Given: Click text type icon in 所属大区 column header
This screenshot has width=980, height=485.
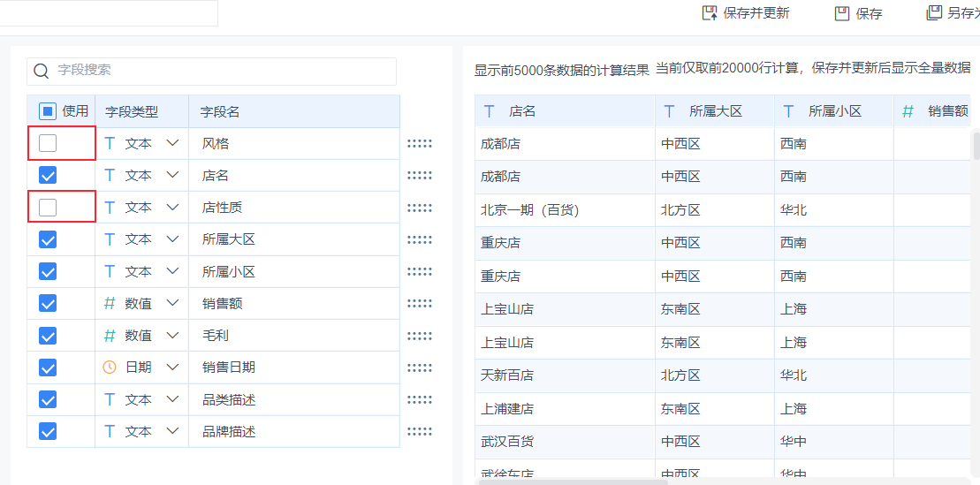Looking at the screenshot, I should (x=669, y=112).
